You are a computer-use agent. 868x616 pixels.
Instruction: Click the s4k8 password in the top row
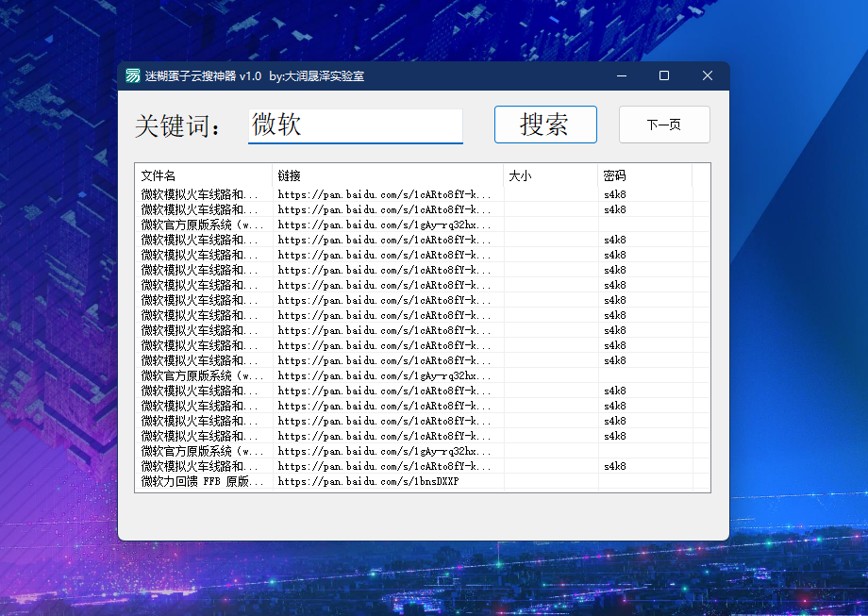pyautogui.click(x=615, y=194)
